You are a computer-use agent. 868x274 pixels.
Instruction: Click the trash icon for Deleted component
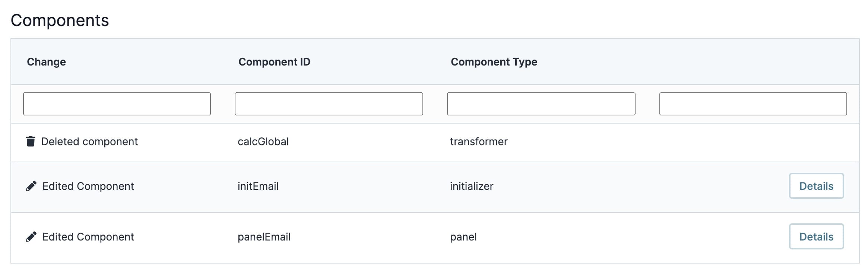point(31,141)
